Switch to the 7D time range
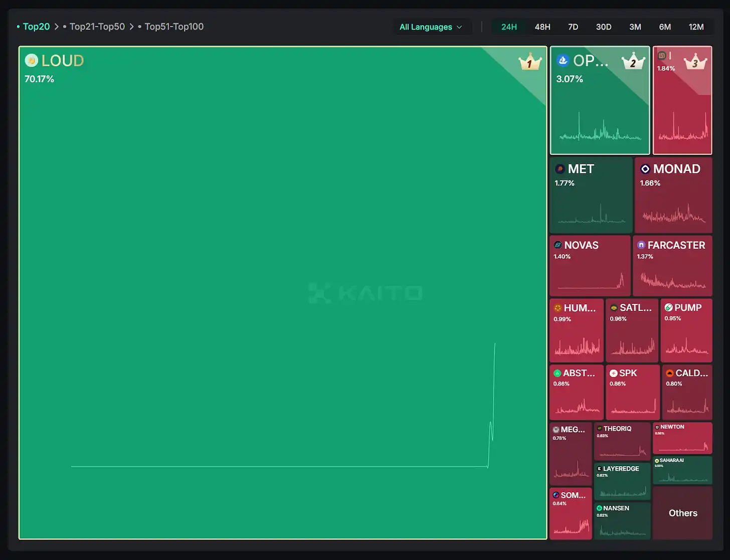The width and height of the screenshot is (730, 560). 573,27
